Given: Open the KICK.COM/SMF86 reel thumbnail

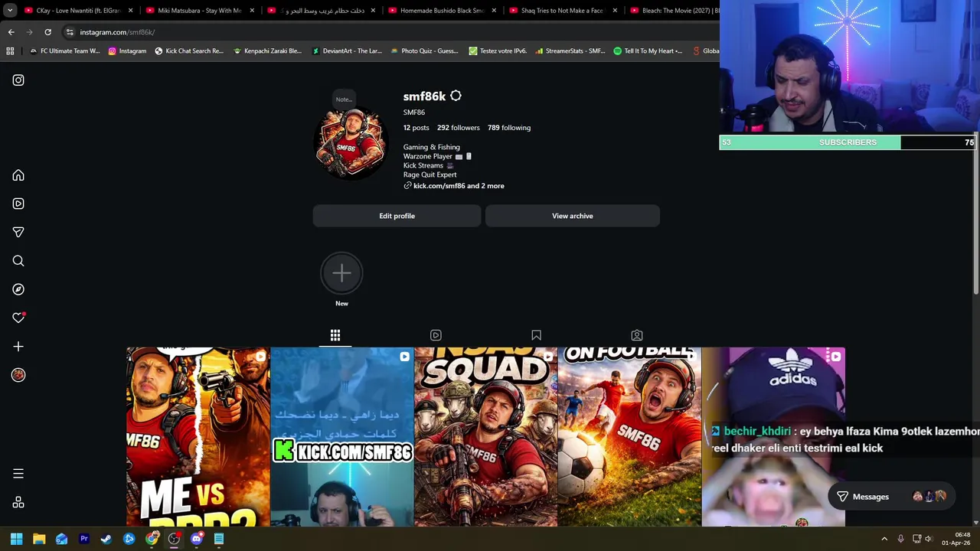Looking at the screenshot, I should pyautogui.click(x=341, y=437).
